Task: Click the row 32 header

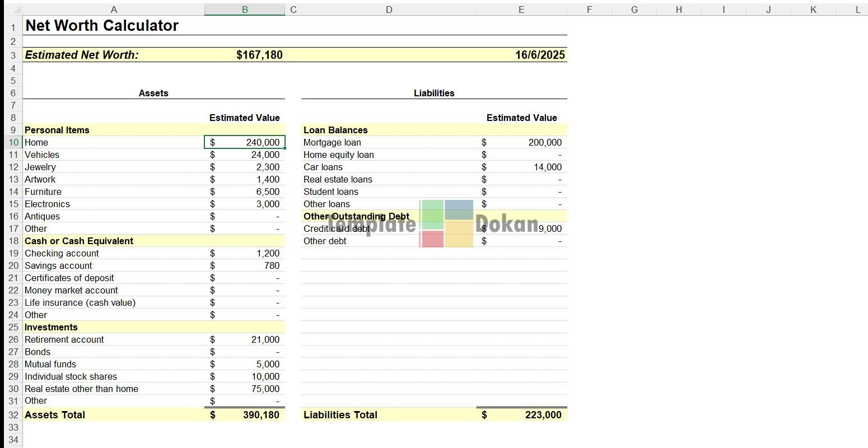Action: 13,415
